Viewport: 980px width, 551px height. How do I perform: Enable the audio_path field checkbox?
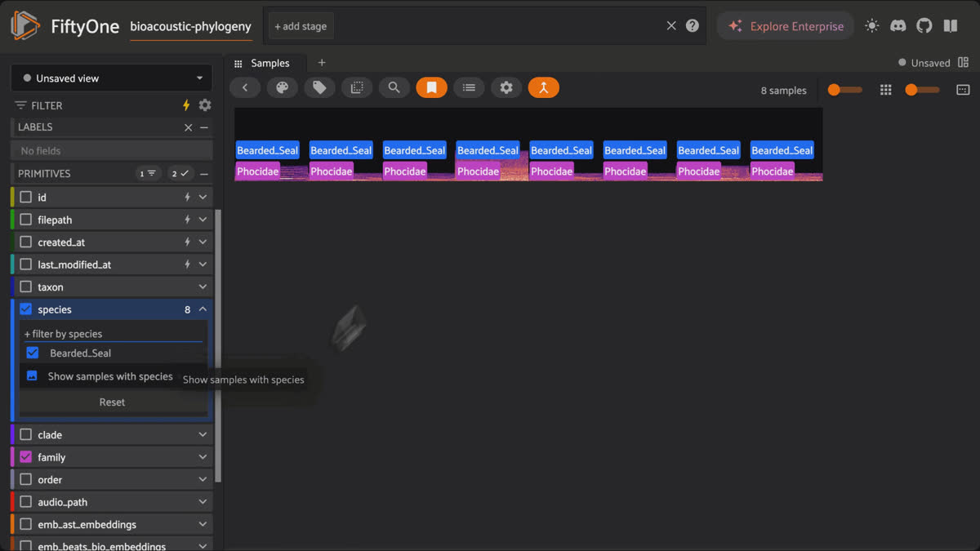tap(25, 502)
